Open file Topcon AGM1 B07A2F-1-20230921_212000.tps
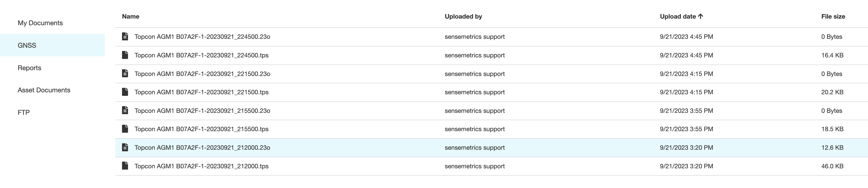 pos(202,166)
